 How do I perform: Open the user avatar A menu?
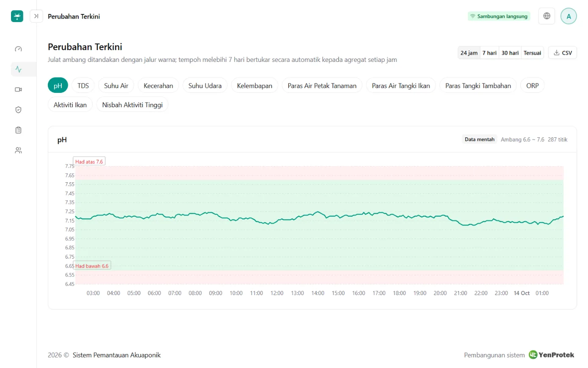pyautogui.click(x=569, y=16)
